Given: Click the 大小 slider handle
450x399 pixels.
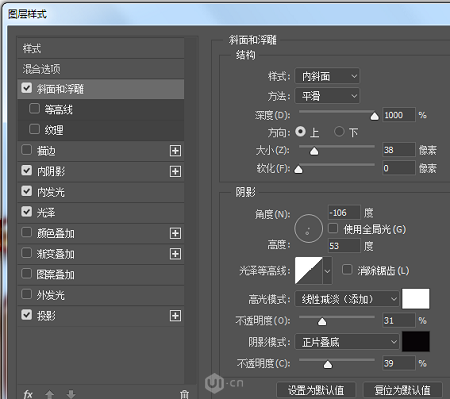Looking at the screenshot, I should [x=314, y=152].
